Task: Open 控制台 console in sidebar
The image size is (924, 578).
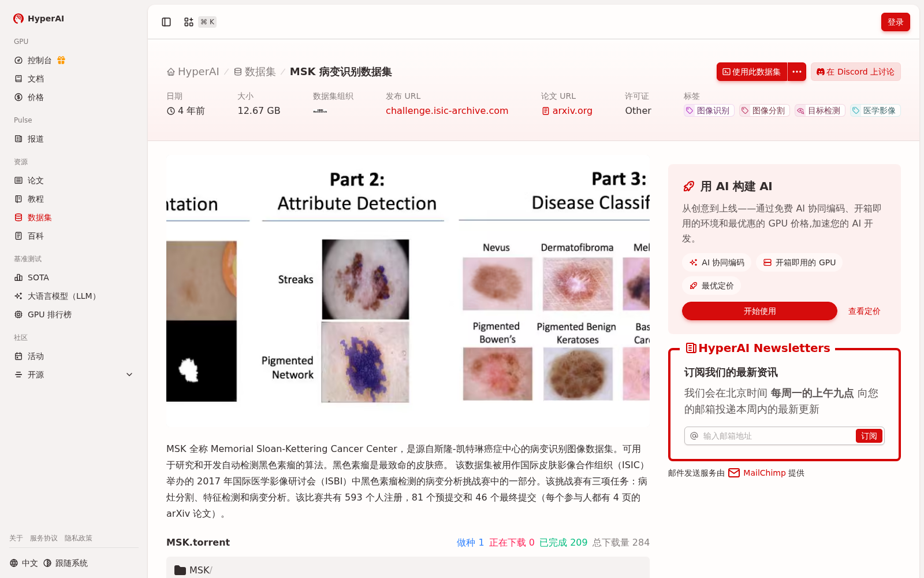Action: pyautogui.click(x=39, y=60)
